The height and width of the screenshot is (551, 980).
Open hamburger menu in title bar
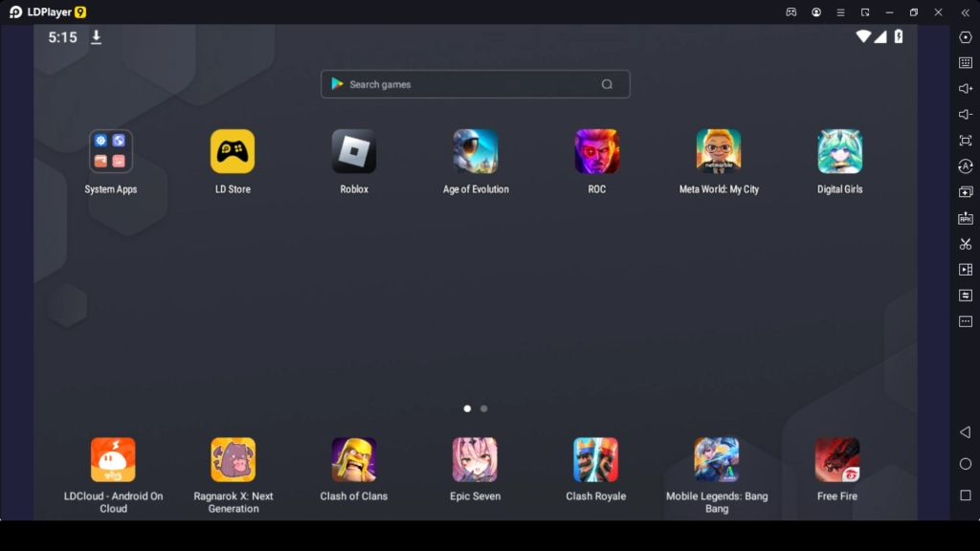tap(840, 12)
